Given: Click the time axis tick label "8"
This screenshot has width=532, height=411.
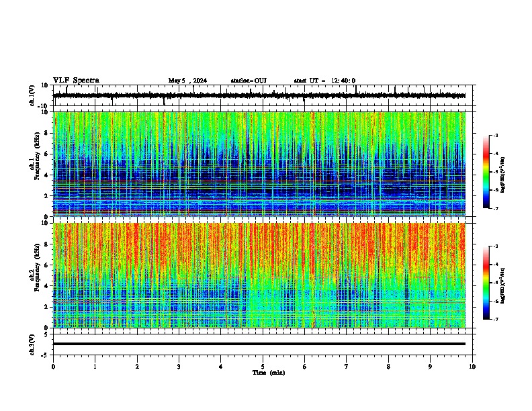Looking at the screenshot, I should click(x=388, y=367).
